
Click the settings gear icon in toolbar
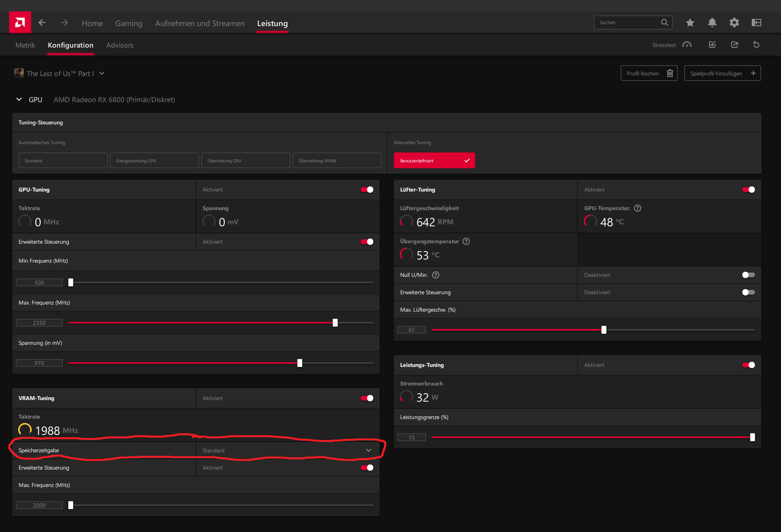point(735,23)
